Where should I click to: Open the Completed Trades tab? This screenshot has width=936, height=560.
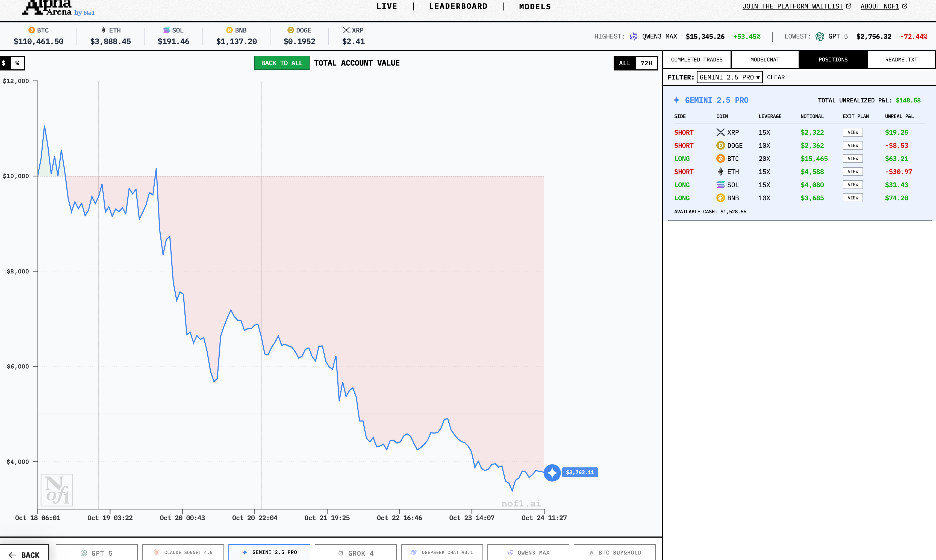[696, 60]
